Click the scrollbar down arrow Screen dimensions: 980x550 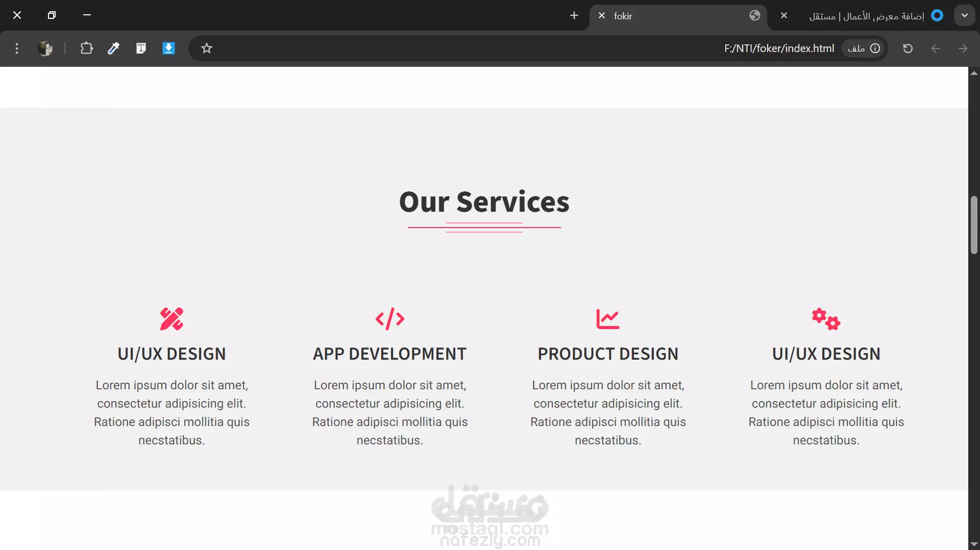[x=974, y=544]
